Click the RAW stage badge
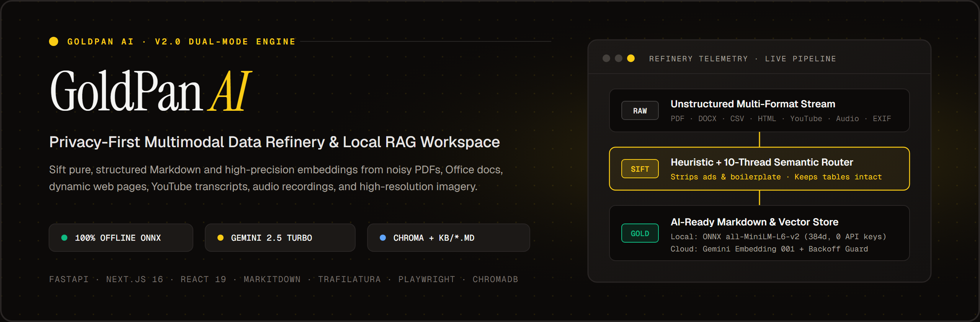The height and width of the screenshot is (322, 980). [640, 111]
